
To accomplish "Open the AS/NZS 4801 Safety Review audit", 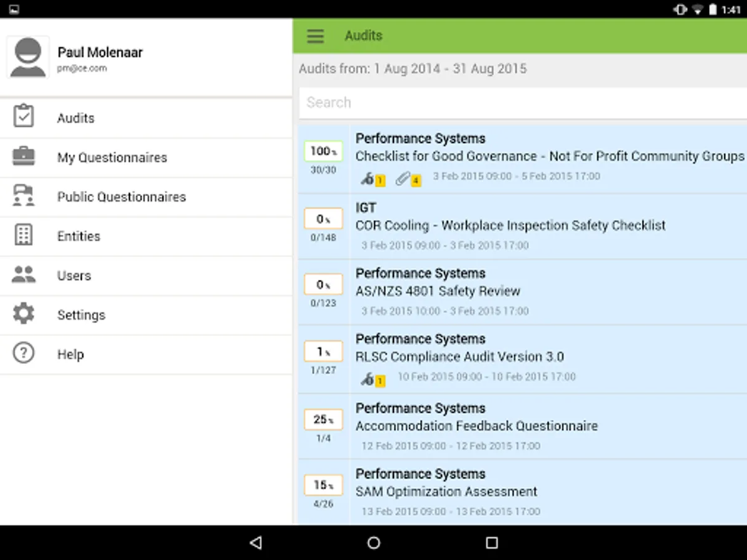I will point(438,291).
